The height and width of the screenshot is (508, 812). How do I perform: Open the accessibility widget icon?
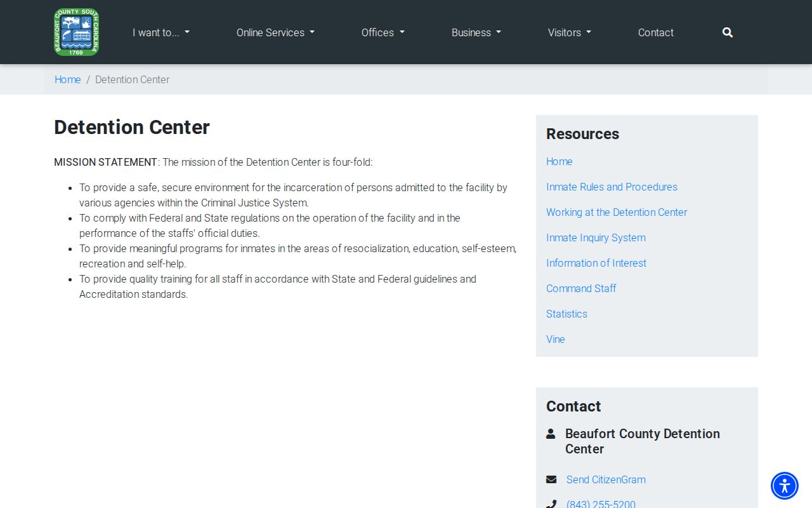[x=785, y=486]
